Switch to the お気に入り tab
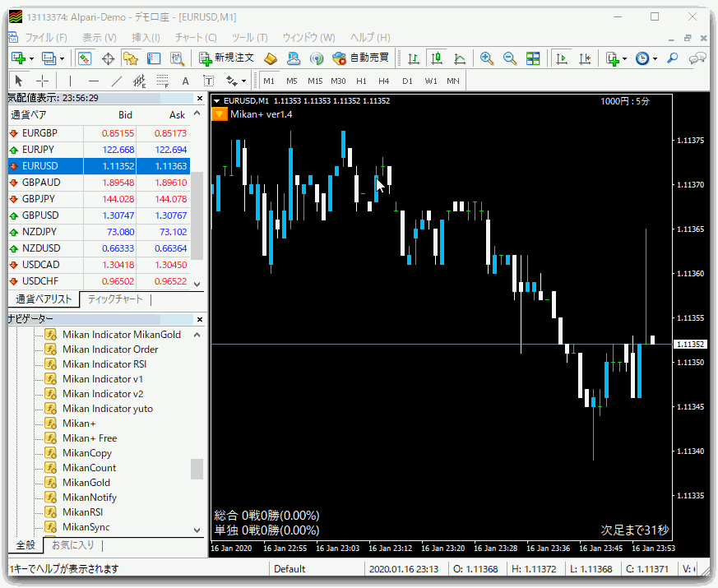 [x=73, y=545]
